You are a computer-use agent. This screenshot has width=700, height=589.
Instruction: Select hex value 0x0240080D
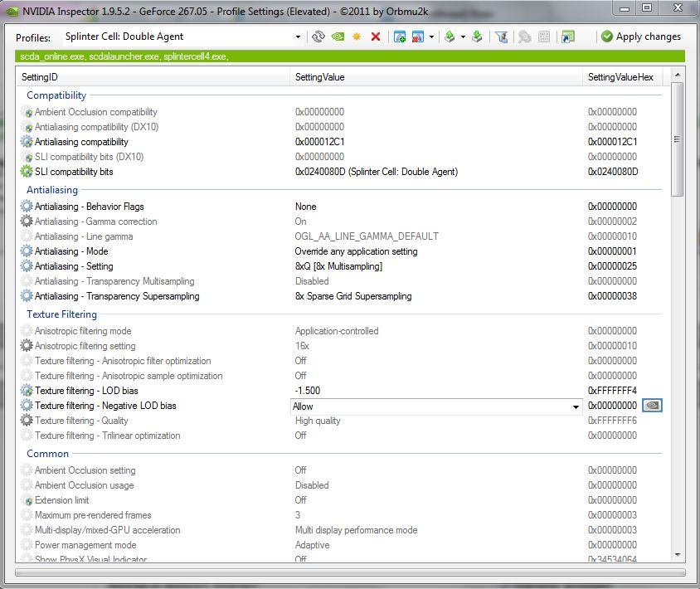[612, 172]
